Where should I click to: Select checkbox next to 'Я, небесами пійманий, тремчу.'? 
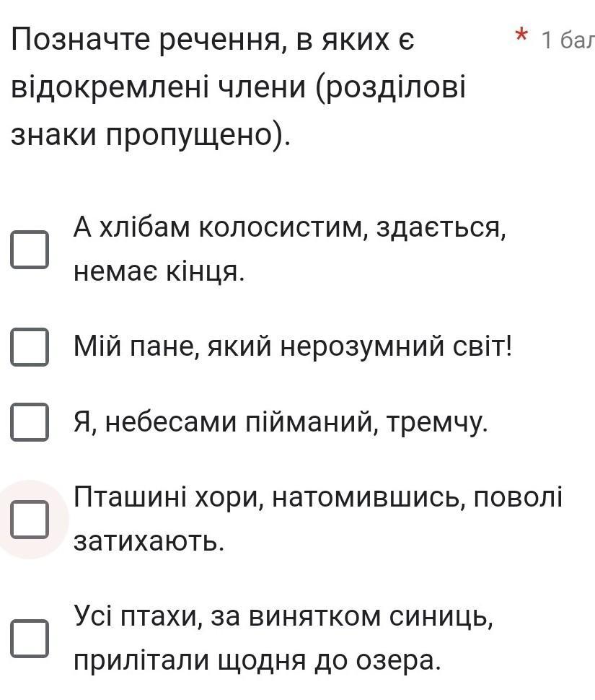[x=30, y=422]
